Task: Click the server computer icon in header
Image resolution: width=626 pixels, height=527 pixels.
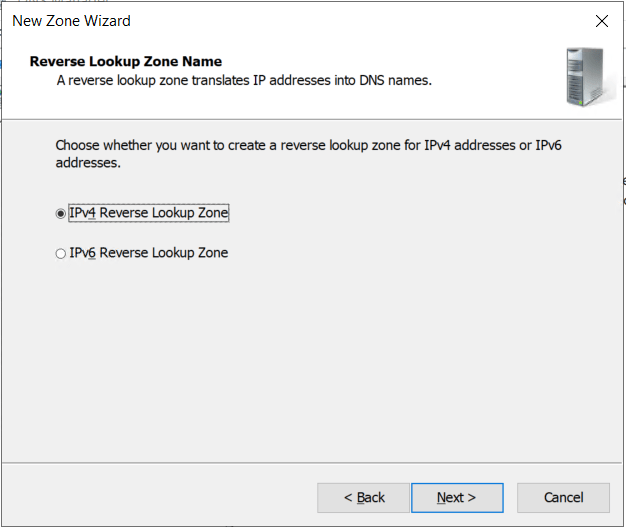Action: point(583,76)
